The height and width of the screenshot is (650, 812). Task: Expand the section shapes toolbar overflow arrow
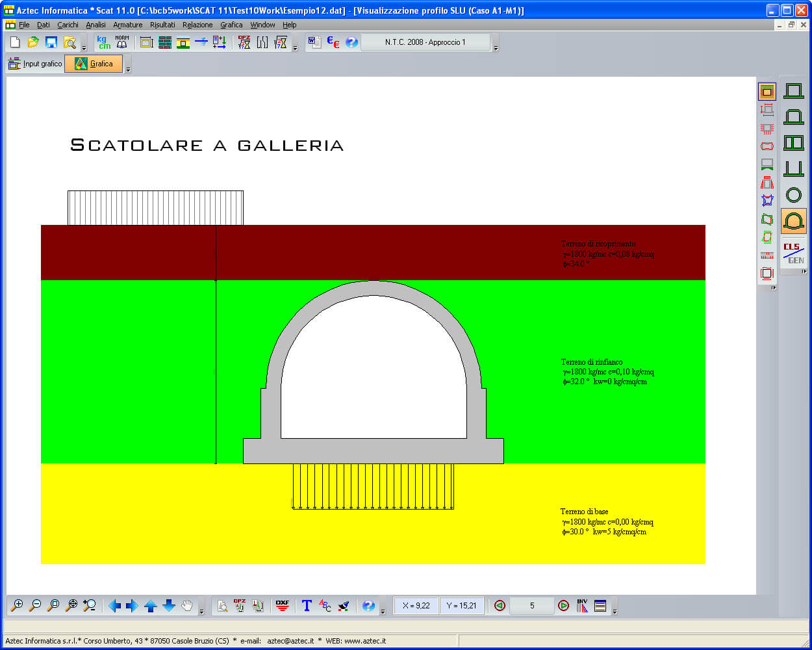(804, 272)
